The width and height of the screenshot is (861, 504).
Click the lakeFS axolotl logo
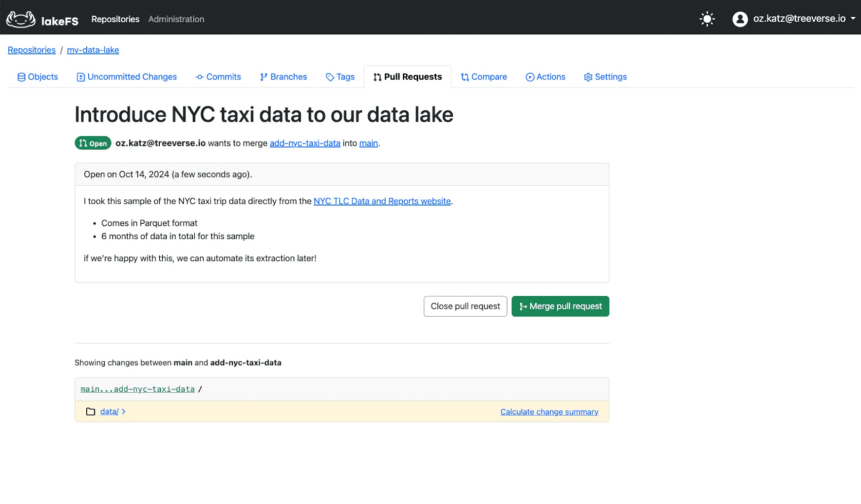point(20,19)
